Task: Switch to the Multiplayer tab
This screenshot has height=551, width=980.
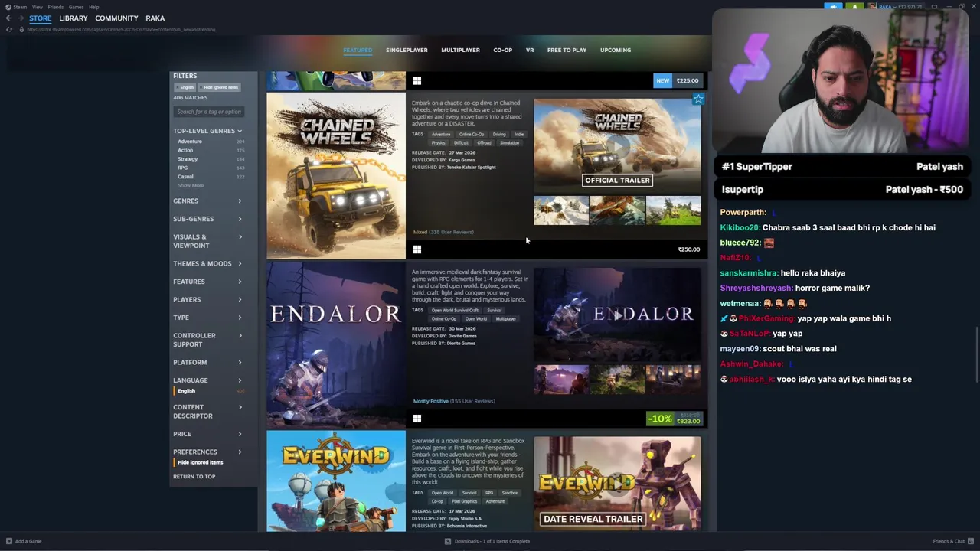Action: point(460,50)
